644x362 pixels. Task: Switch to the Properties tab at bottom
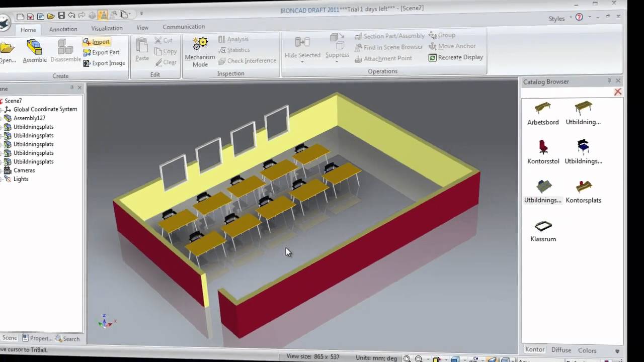[x=37, y=338]
